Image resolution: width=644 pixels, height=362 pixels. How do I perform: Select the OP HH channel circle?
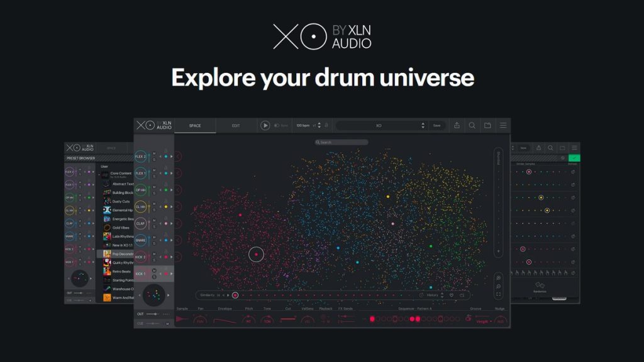[x=140, y=190]
